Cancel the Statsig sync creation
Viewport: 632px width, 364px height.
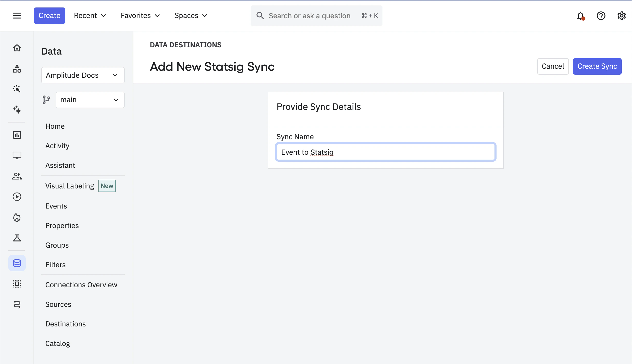click(x=553, y=66)
